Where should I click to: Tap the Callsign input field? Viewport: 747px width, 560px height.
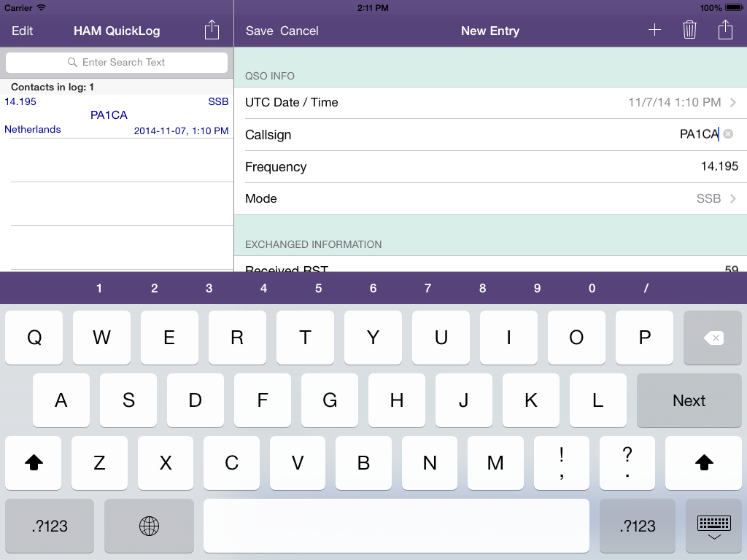click(x=491, y=134)
